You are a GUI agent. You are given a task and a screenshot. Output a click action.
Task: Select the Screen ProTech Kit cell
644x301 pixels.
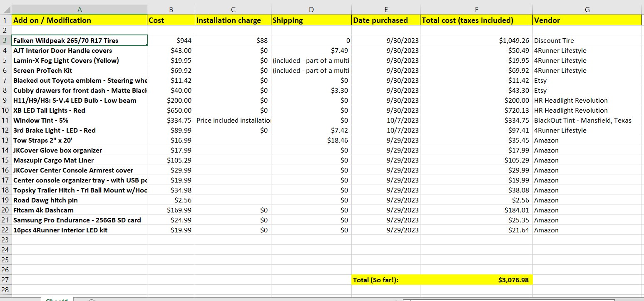80,70
